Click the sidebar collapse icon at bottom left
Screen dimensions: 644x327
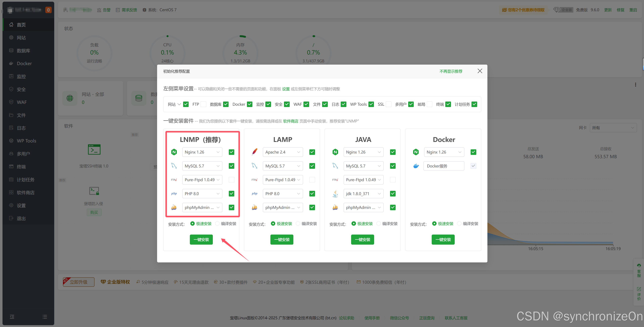12,317
